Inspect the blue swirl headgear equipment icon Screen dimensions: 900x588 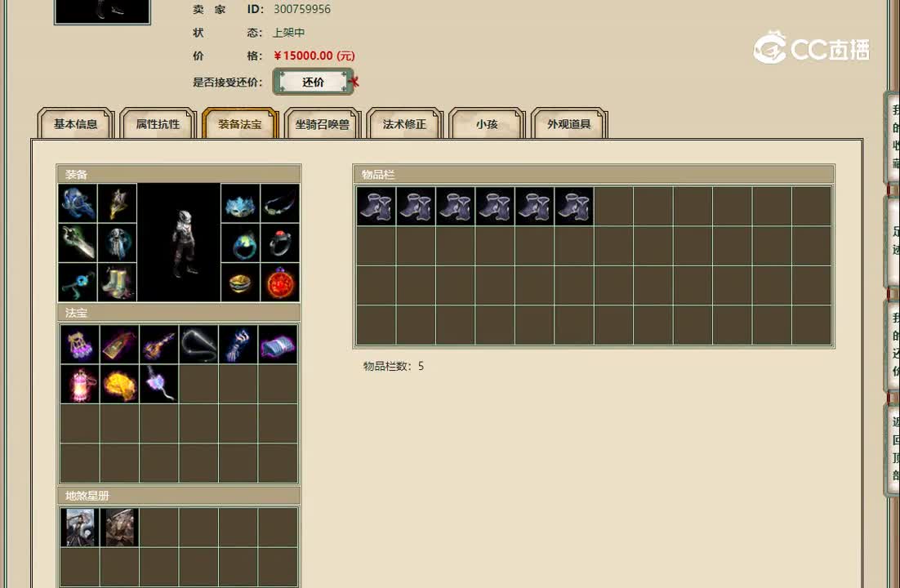pyautogui.click(x=78, y=203)
